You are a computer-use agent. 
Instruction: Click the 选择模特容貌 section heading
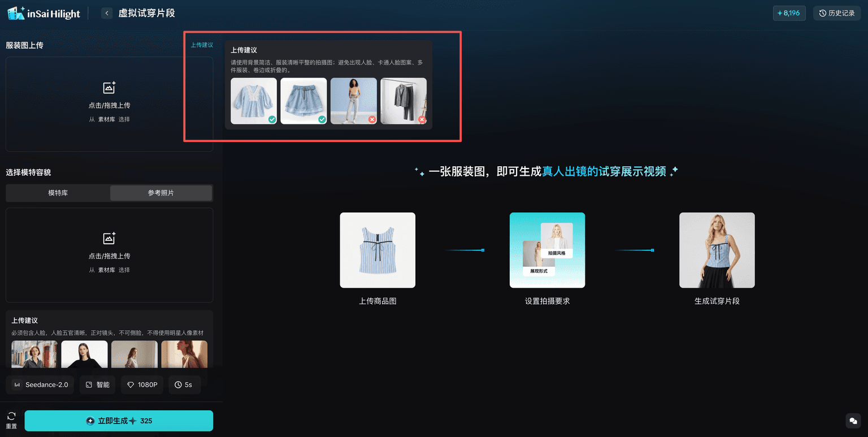pos(29,172)
